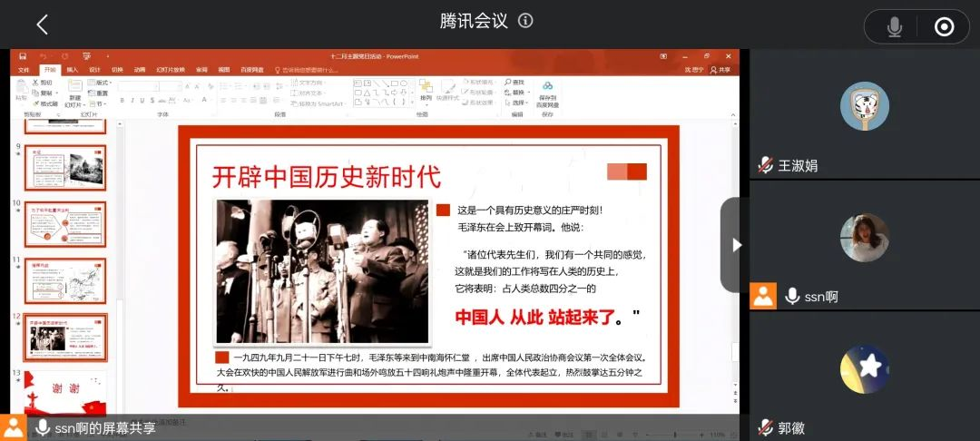Image resolution: width=980 pixels, height=441 pixels.
Task: Click 王淑娟's participant avatar
Action: pos(864,106)
